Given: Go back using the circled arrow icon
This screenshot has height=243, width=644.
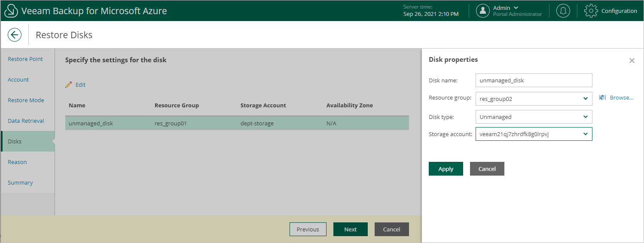Looking at the screenshot, I should click(15, 35).
